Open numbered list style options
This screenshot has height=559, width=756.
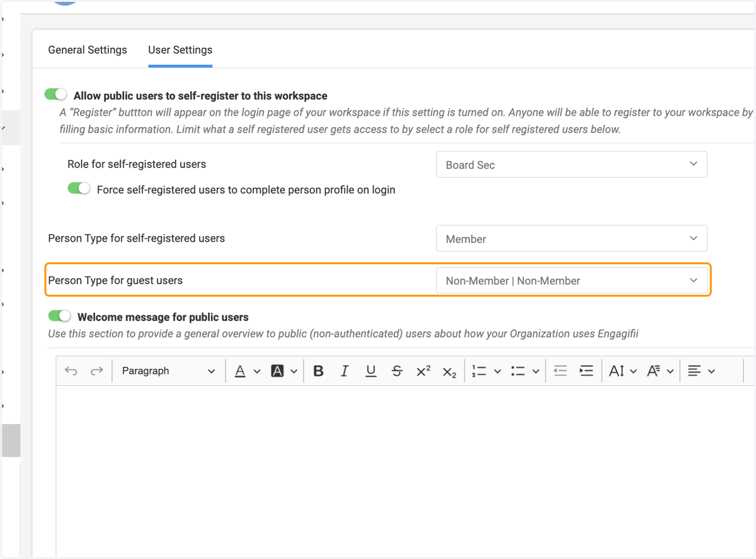(x=497, y=371)
